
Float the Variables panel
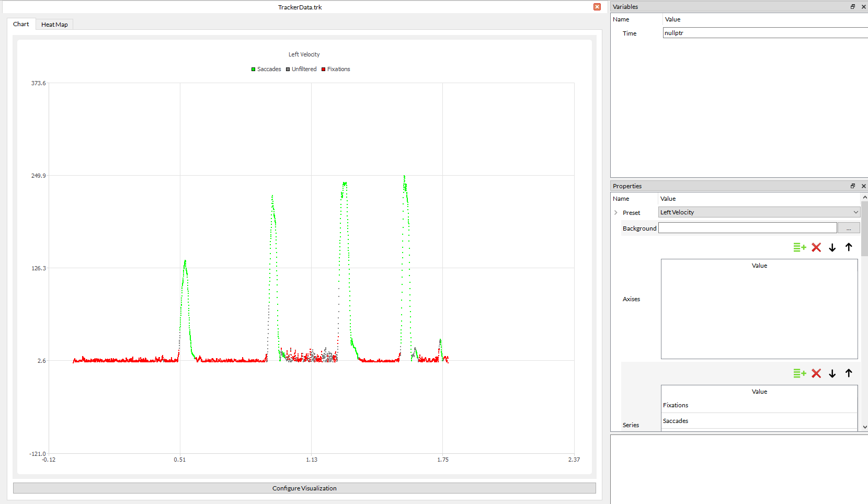(853, 7)
